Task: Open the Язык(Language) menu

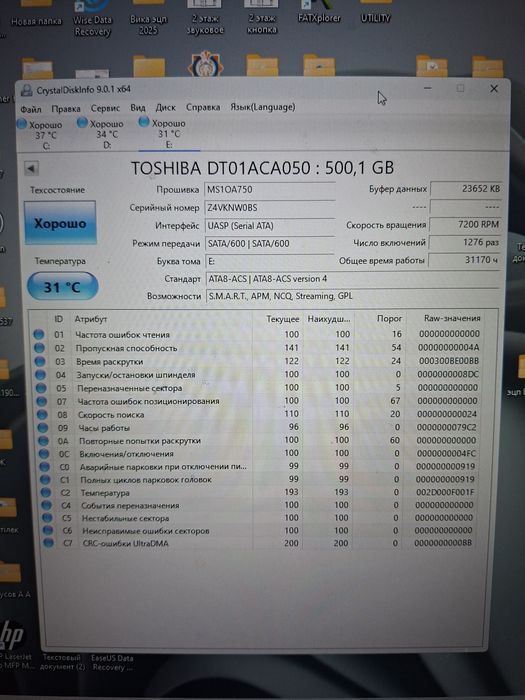Action: 262,107
